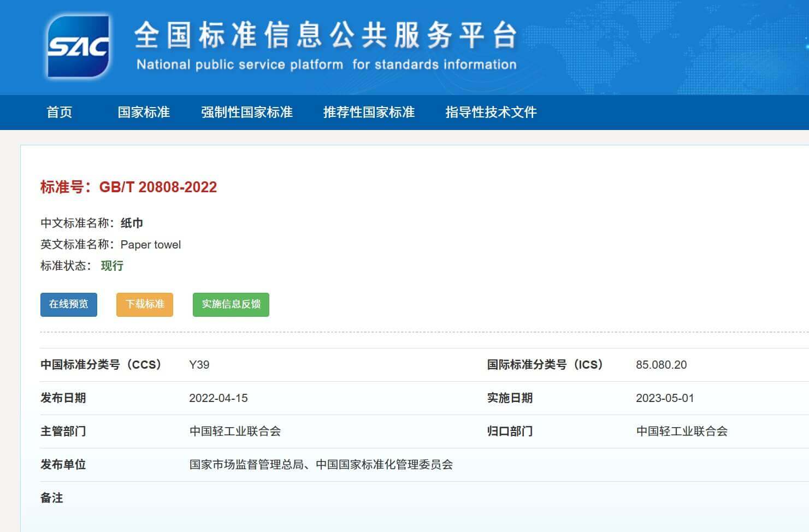Open the 国家标准 navigation item

(144, 113)
